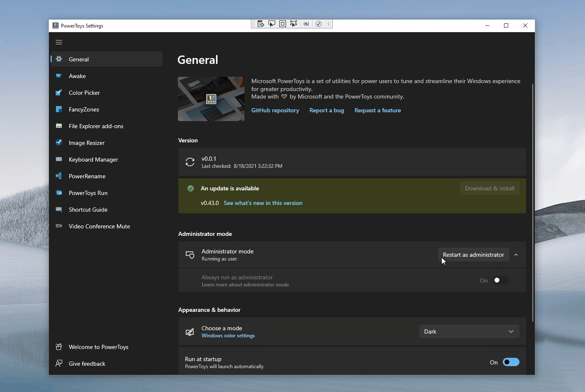The height and width of the screenshot is (392, 585).
Task: Click the green update available checkmark
Action: point(190,188)
